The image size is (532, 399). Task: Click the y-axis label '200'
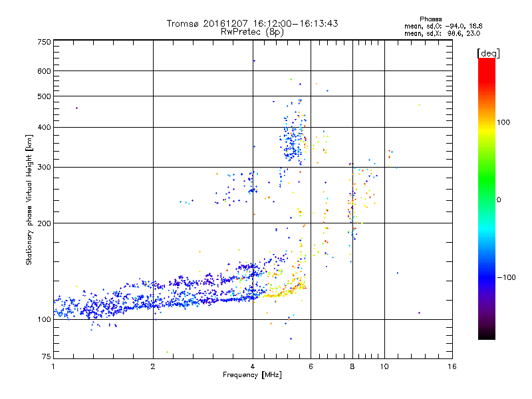click(45, 223)
